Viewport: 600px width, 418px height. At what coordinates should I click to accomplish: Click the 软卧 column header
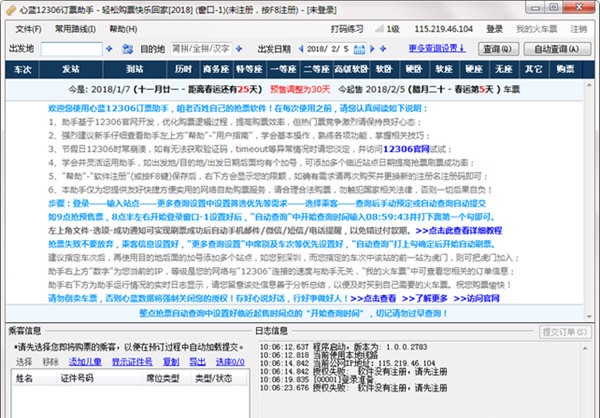(x=384, y=69)
